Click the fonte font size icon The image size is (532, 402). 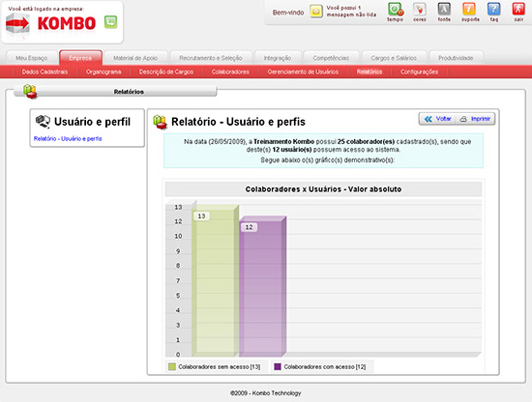[444, 9]
